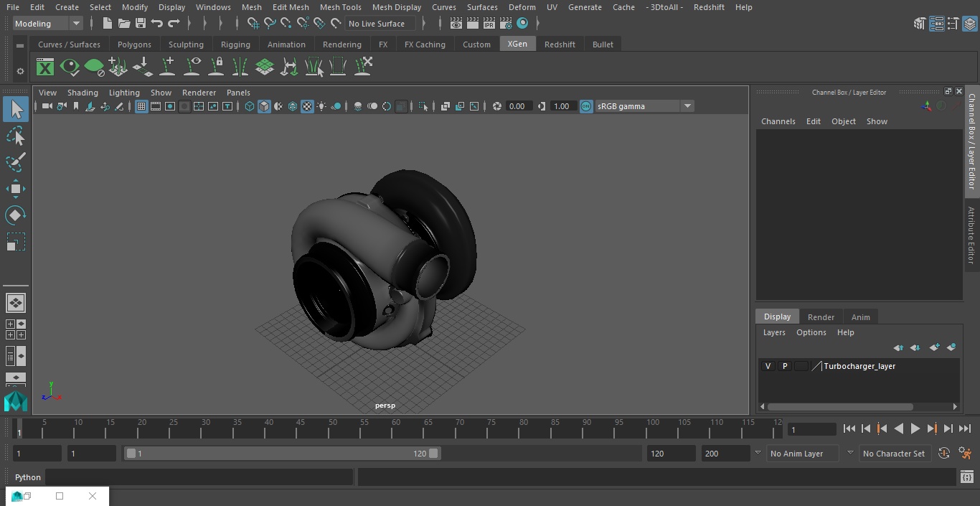Open the Channels menu in Channel Box
Viewport: 980px width, 506px height.
778,121
